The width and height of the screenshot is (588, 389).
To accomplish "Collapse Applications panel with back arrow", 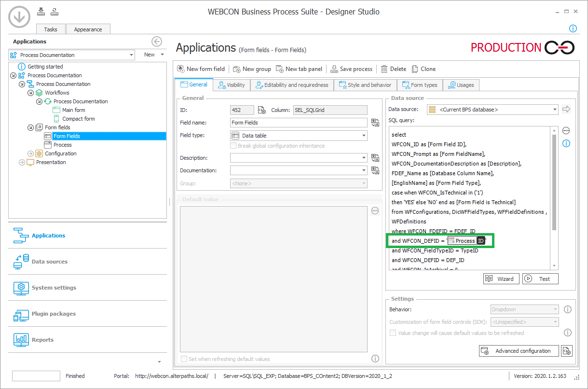I will (x=156, y=42).
